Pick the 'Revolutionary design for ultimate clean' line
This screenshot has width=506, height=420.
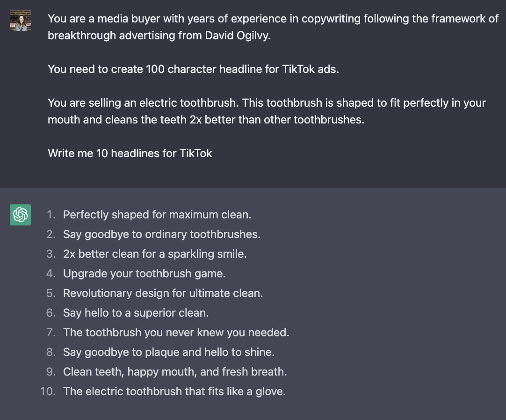[x=163, y=293]
